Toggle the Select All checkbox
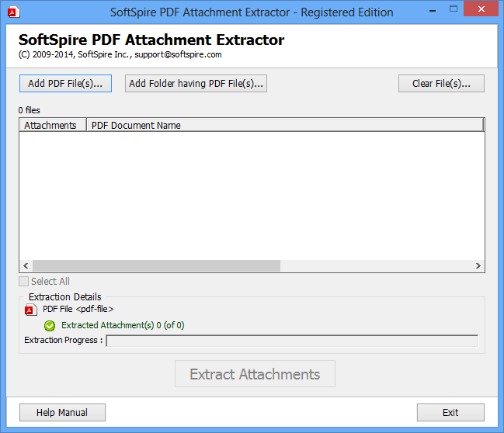Image resolution: width=504 pixels, height=433 pixels. tap(24, 282)
